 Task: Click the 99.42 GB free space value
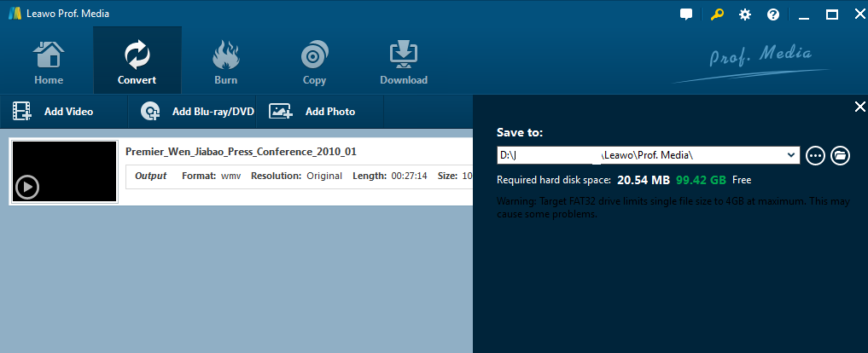pos(701,180)
